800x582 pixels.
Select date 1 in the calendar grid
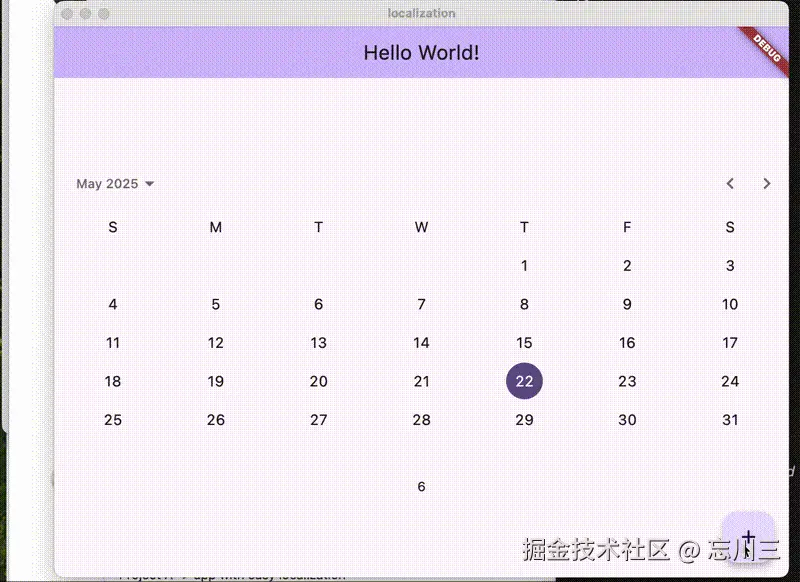[x=524, y=265]
